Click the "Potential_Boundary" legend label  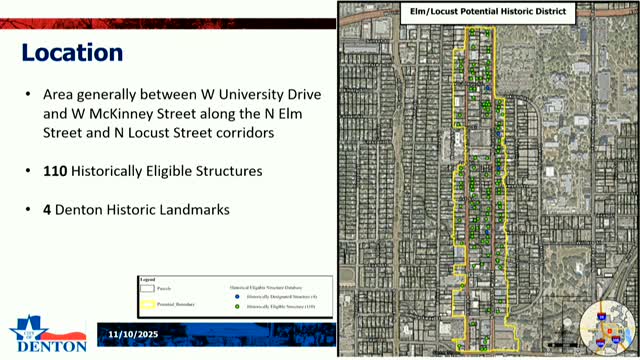[x=176, y=304]
